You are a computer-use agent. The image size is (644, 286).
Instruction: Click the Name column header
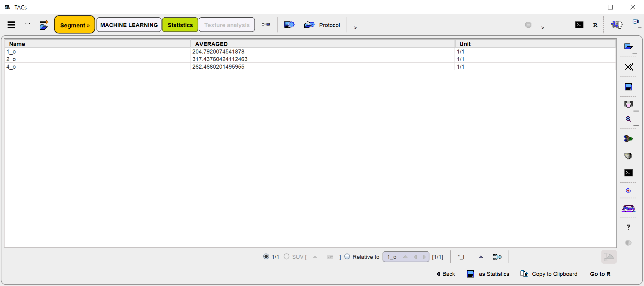98,44
